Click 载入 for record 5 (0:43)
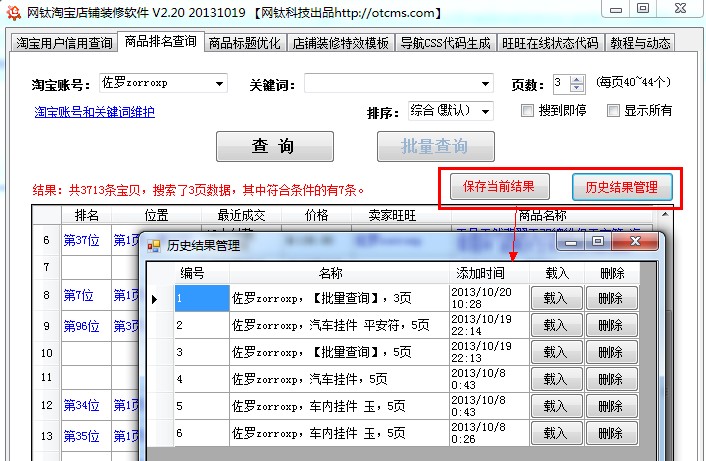This screenshot has width=706, height=461. [557, 406]
